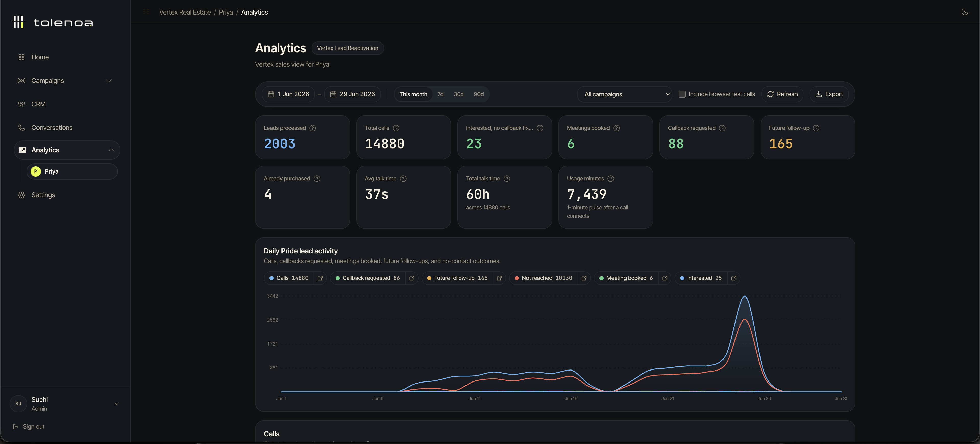
Task: Click the Usage minutes value 7,439
Action: coord(587,194)
